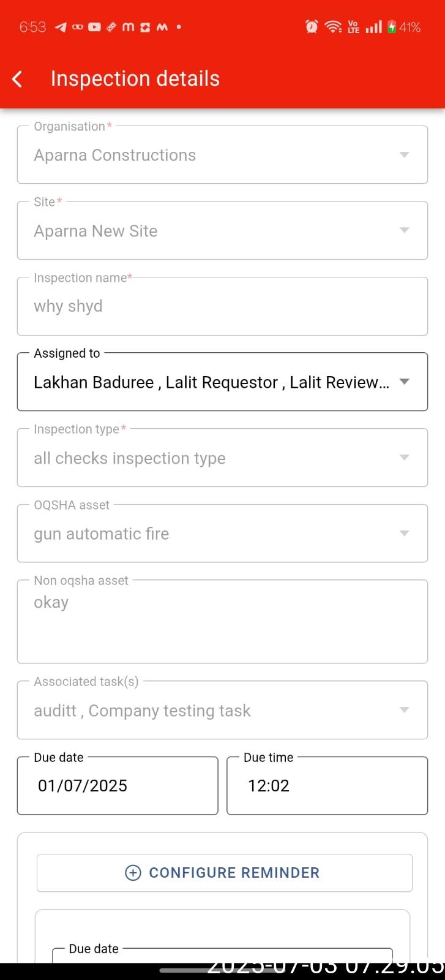Expand the Site dropdown arrow
This screenshot has width=445, height=980.
(404, 230)
